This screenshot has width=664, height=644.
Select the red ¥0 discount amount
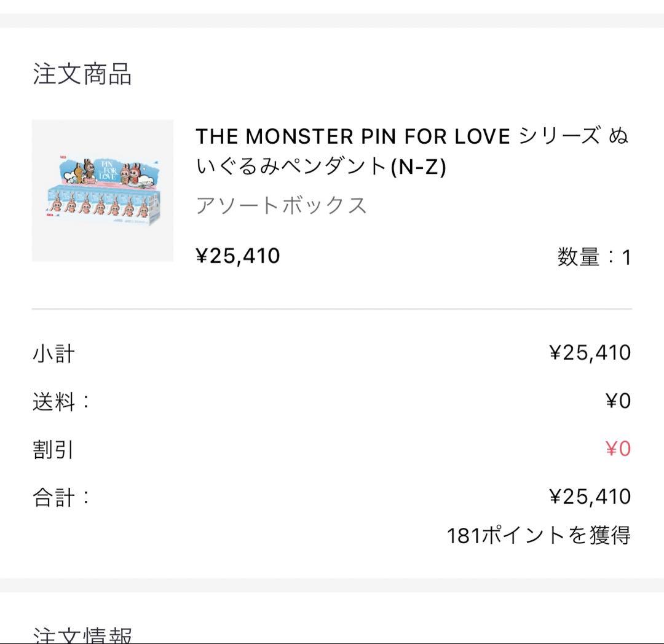[x=618, y=449]
